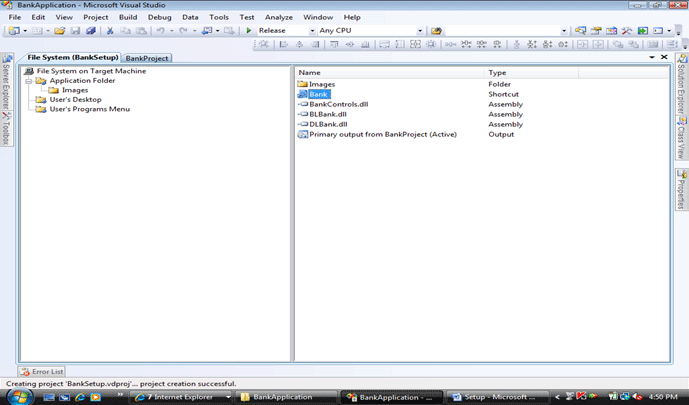Open the Toolbox side tab

pyautogui.click(x=7, y=129)
